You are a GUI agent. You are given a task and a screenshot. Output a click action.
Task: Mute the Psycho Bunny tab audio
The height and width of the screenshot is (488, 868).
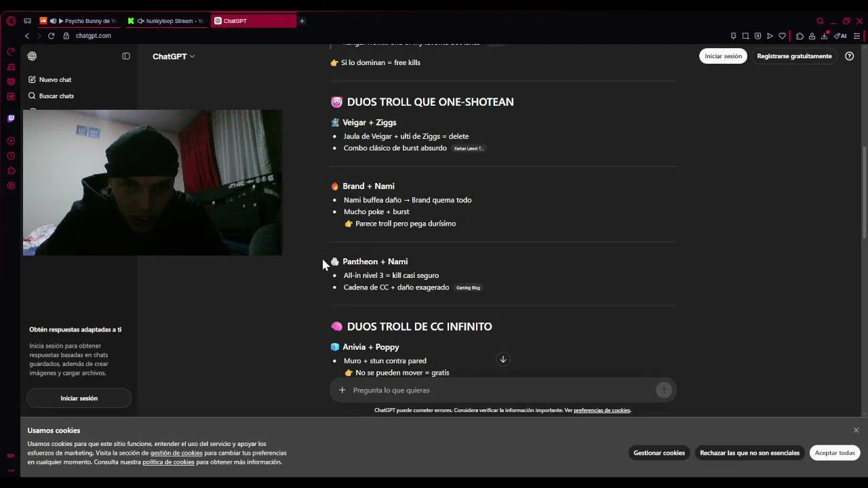point(53,21)
